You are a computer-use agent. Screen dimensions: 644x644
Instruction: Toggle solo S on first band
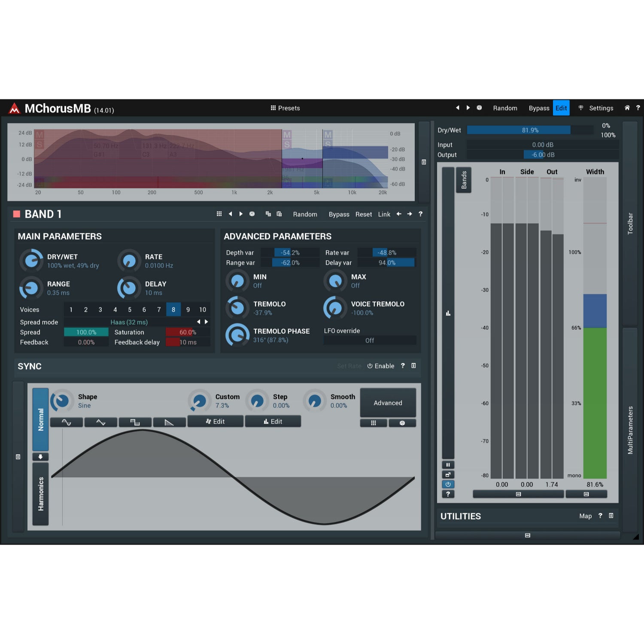click(x=39, y=145)
